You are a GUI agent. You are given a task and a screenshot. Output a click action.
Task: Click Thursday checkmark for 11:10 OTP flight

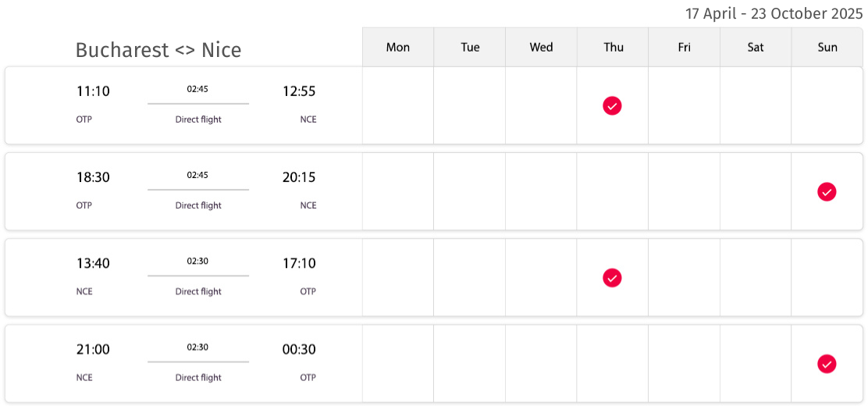612,105
